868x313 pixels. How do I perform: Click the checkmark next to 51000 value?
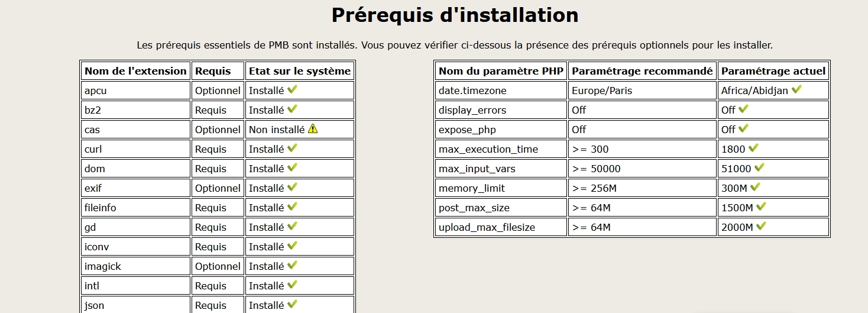pyautogui.click(x=759, y=167)
